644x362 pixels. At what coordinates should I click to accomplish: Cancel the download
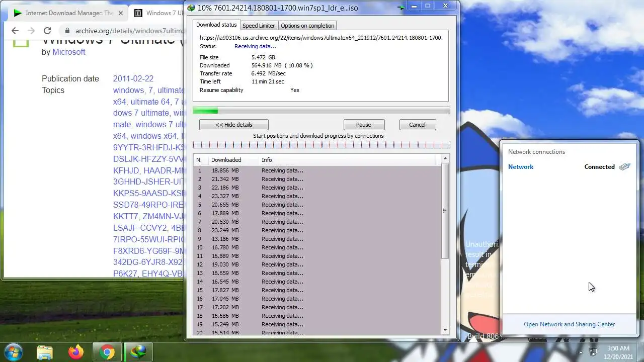[x=417, y=125]
